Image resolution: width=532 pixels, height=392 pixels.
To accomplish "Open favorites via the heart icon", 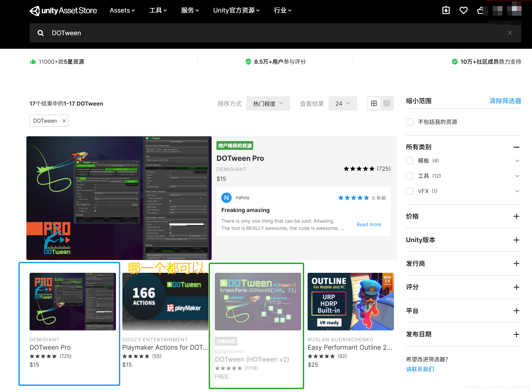I will [x=464, y=10].
